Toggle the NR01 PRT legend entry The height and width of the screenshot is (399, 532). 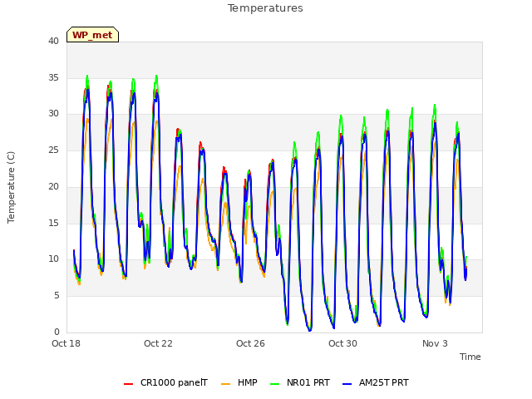[x=299, y=382]
